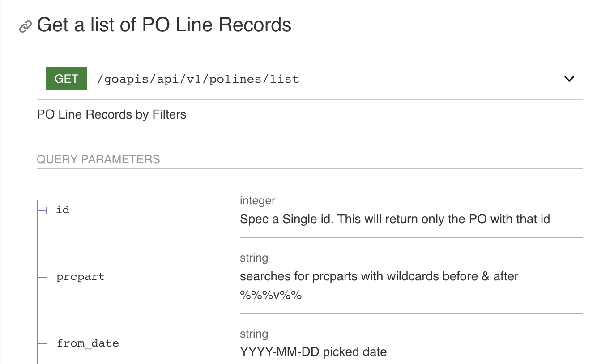Click the tree branch marker beside prcpart
Image resolution: width=597 pixels, height=364 pixels.
pyautogui.click(x=43, y=277)
